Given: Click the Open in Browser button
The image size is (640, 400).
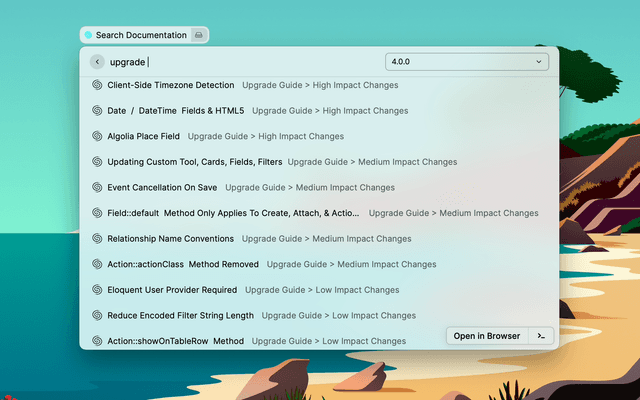Looking at the screenshot, I should pyautogui.click(x=486, y=336).
